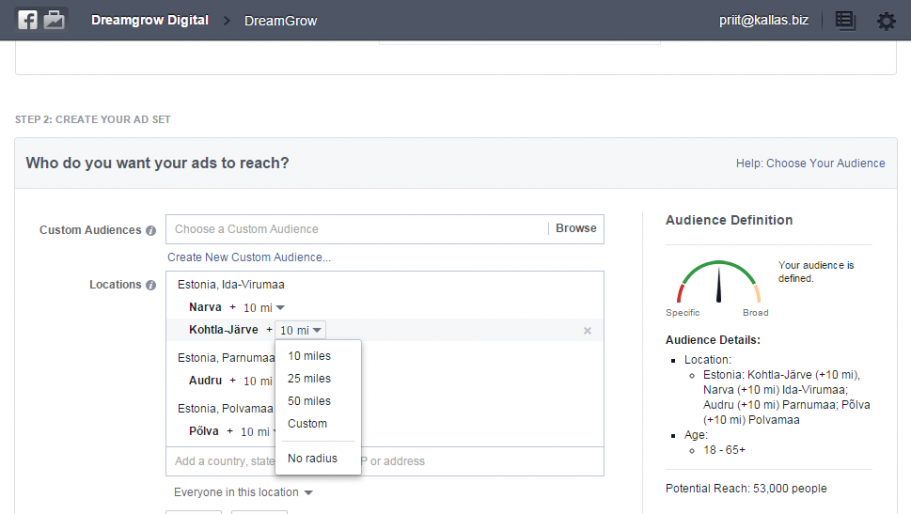Screen dimensions: 911x514
Task: Remove Kohtla-Järve location with the X
Action: pyautogui.click(x=587, y=331)
